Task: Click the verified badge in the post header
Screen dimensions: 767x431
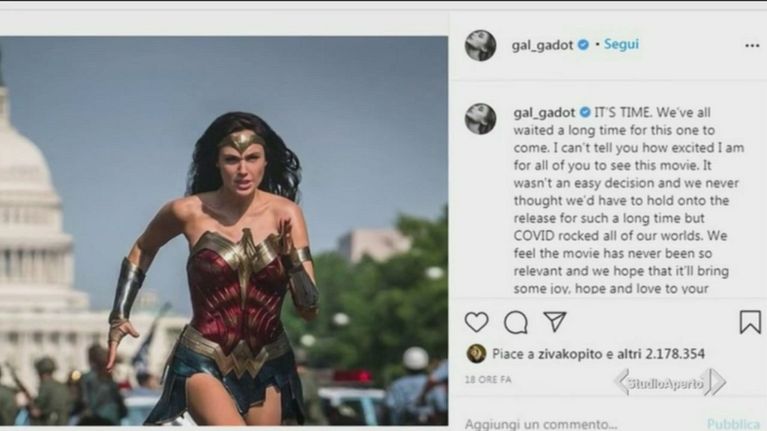Action: click(583, 45)
